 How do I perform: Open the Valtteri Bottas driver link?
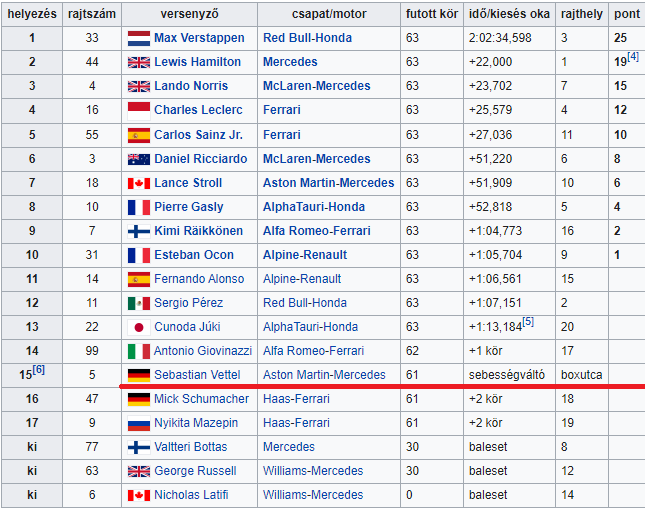click(192, 447)
